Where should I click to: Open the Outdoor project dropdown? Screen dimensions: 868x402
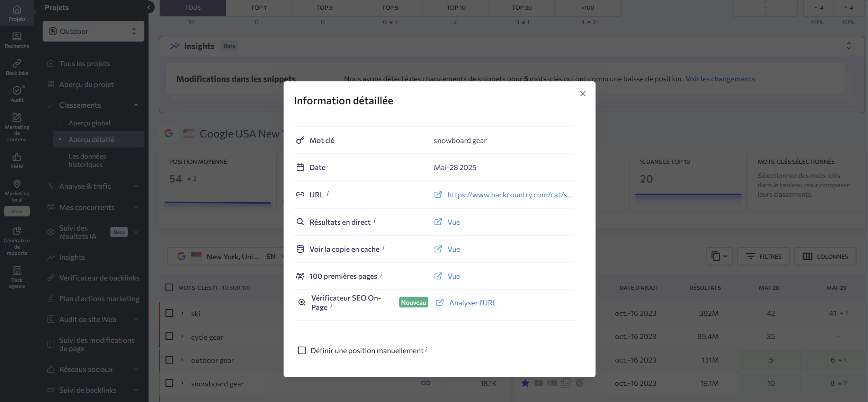coord(93,31)
